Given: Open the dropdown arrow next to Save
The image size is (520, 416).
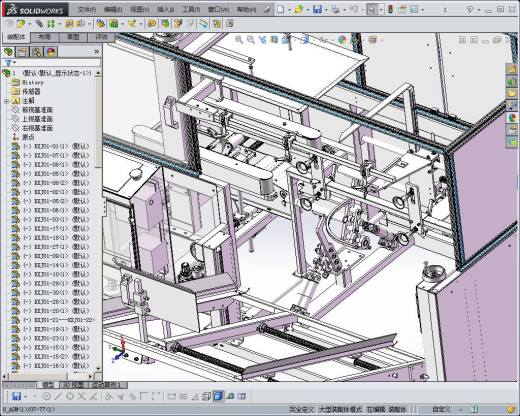Looking at the screenshot, I should [326, 10].
